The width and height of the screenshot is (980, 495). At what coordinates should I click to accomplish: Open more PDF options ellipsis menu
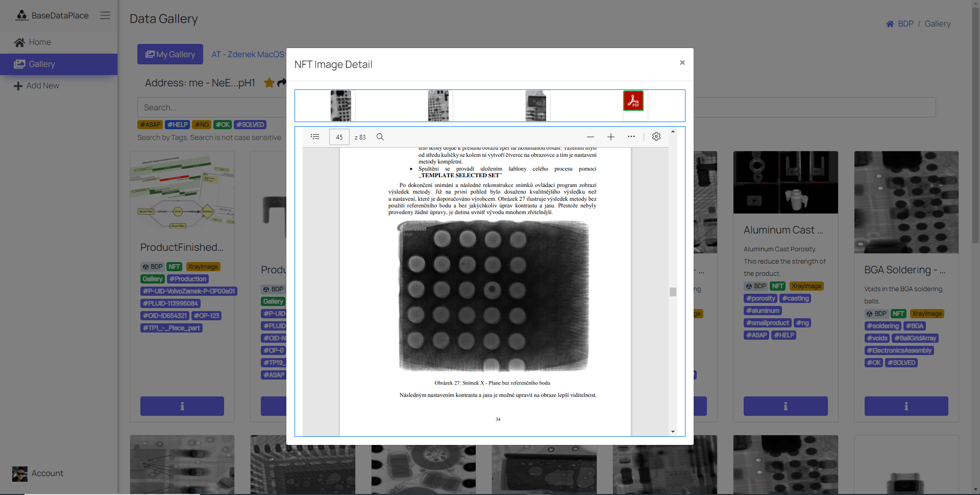(x=631, y=137)
